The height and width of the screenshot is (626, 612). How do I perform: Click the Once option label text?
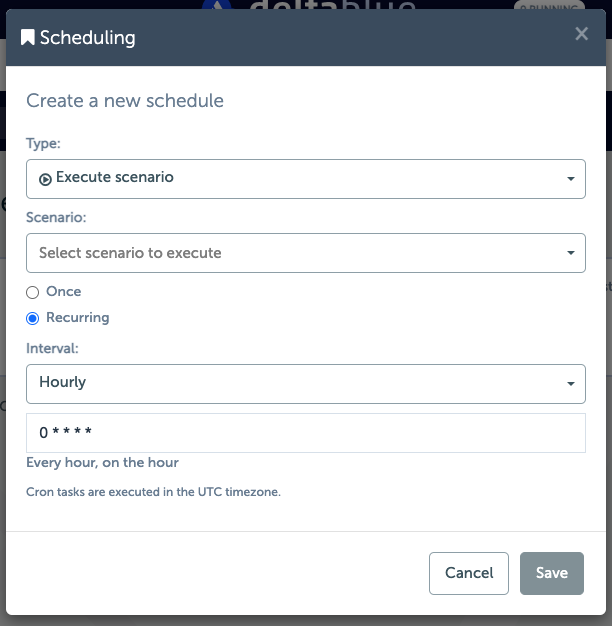(x=64, y=292)
